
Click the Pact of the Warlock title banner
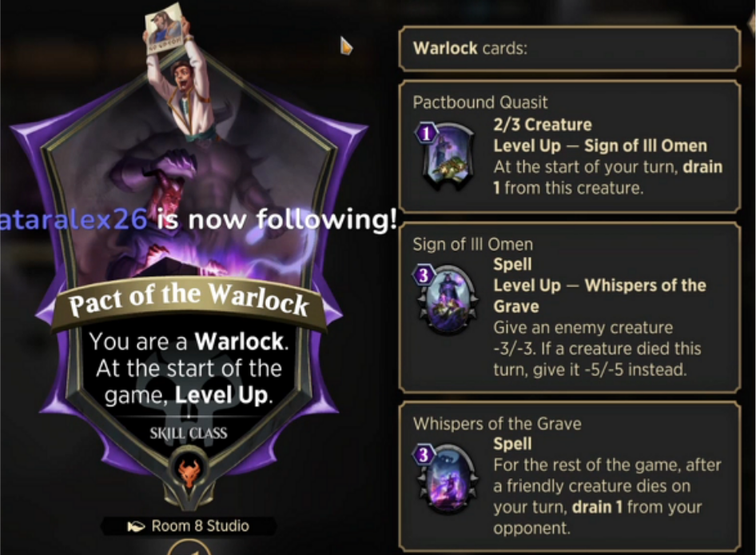point(189,301)
